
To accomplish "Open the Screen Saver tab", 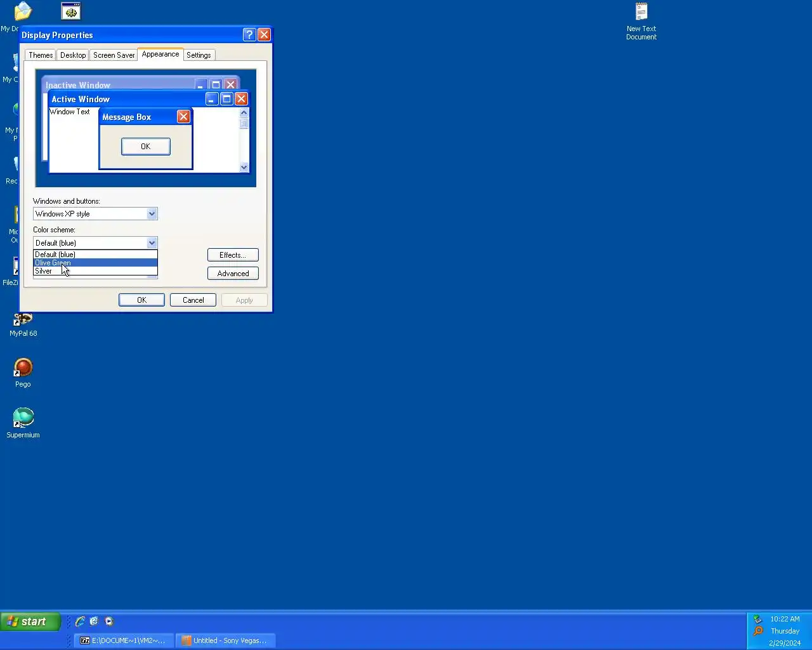I will tap(114, 55).
